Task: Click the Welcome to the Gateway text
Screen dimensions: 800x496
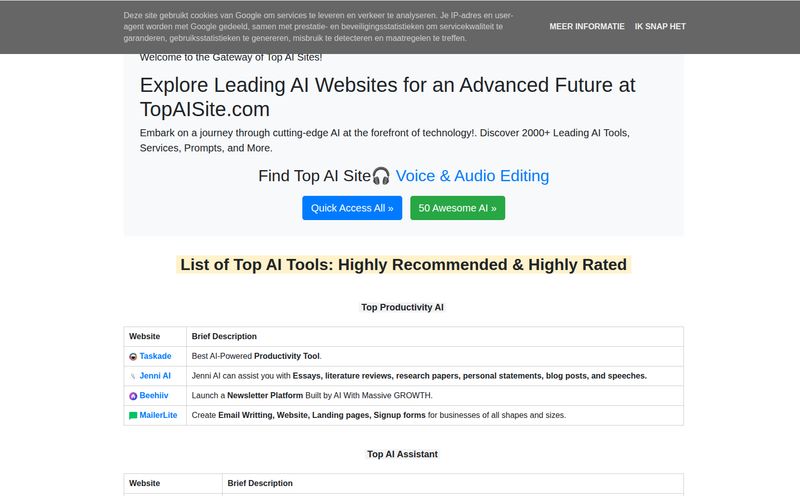Action: coord(231,58)
